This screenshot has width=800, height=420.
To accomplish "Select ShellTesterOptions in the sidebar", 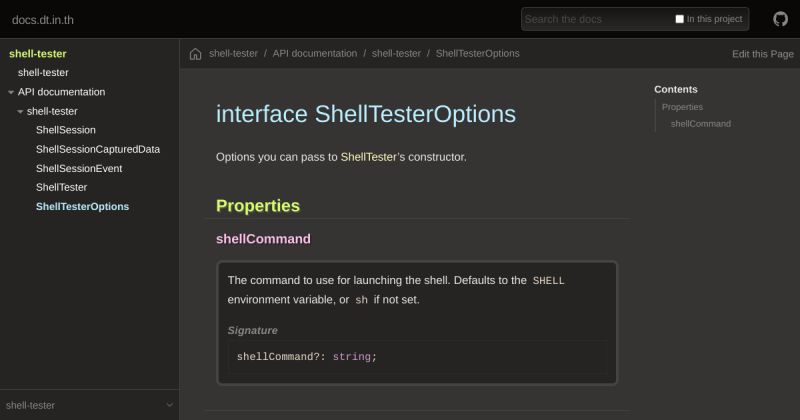I will coord(82,207).
